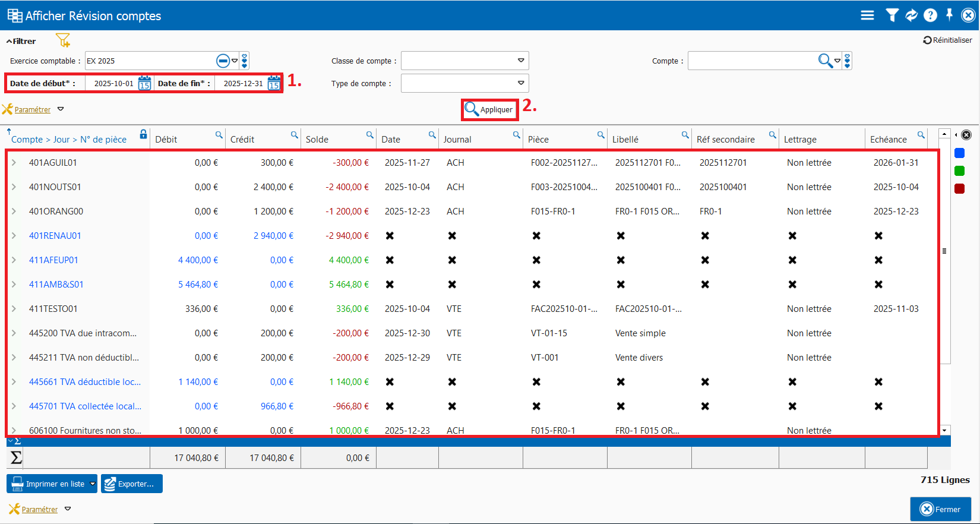Open the end date calendar picker
Image resolution: width=980 pixels, height=524 pixels.
274,83
